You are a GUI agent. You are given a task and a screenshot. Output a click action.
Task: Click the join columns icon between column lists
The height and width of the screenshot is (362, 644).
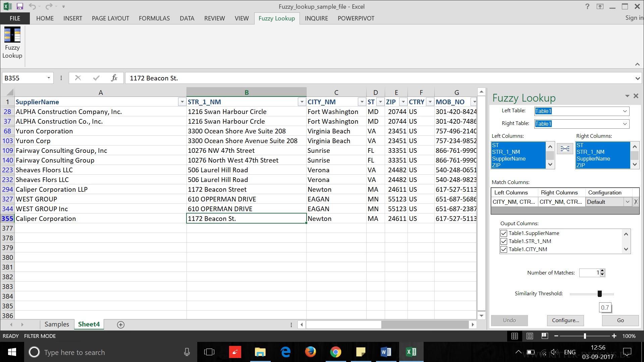pyautogui.click(x=565, y=148)
